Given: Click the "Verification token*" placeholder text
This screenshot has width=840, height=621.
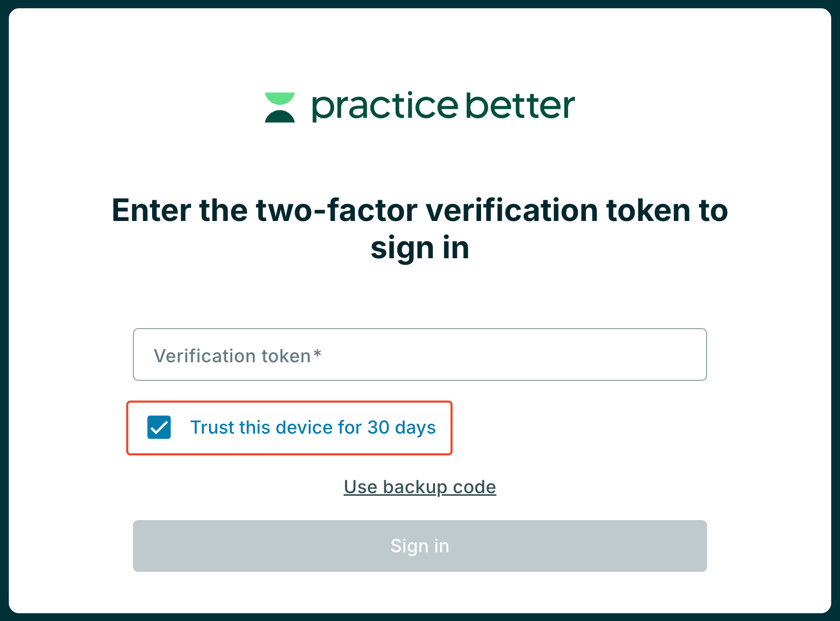Looking at the screenshot, I should (237, 356).
